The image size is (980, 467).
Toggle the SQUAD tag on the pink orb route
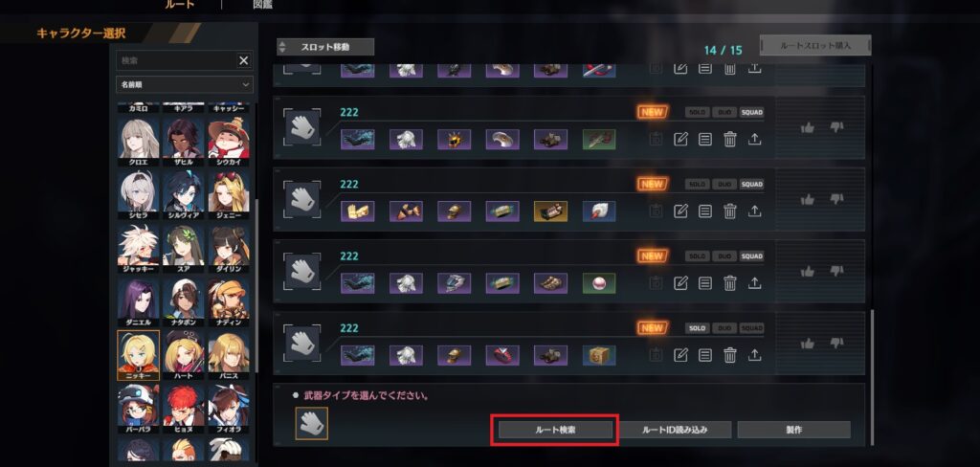tap(752, 256)
